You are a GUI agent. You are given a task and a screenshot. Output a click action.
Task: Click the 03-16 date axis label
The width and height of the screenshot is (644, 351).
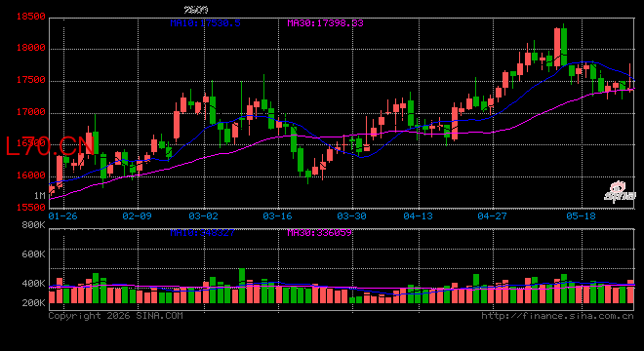(x=277, y=215)
